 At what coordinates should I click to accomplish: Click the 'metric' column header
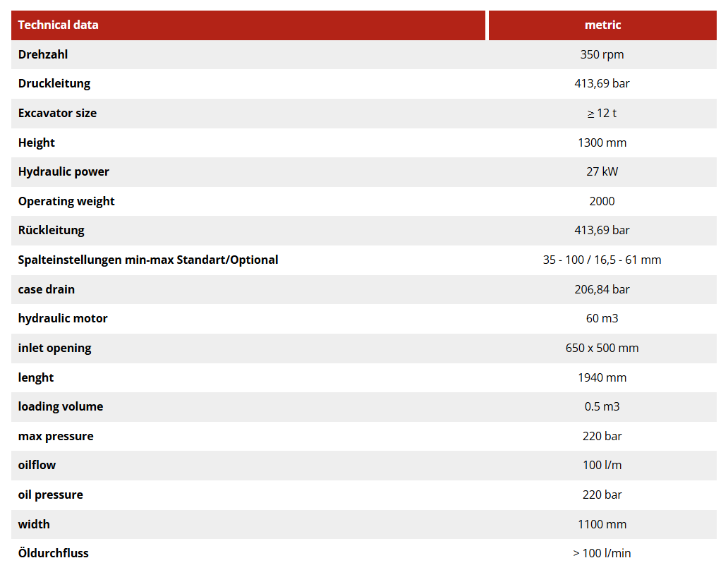[x=602, y=25]
